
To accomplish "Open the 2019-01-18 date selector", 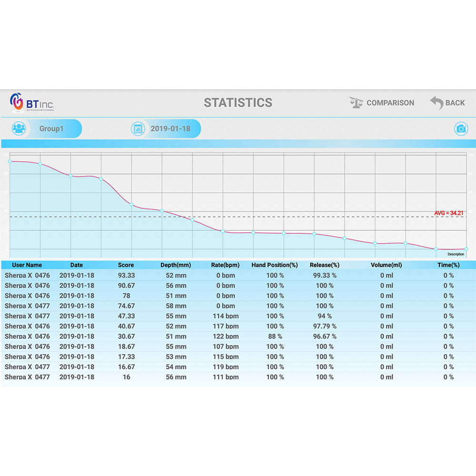I will pyautogui.click(x=170, y=129).
